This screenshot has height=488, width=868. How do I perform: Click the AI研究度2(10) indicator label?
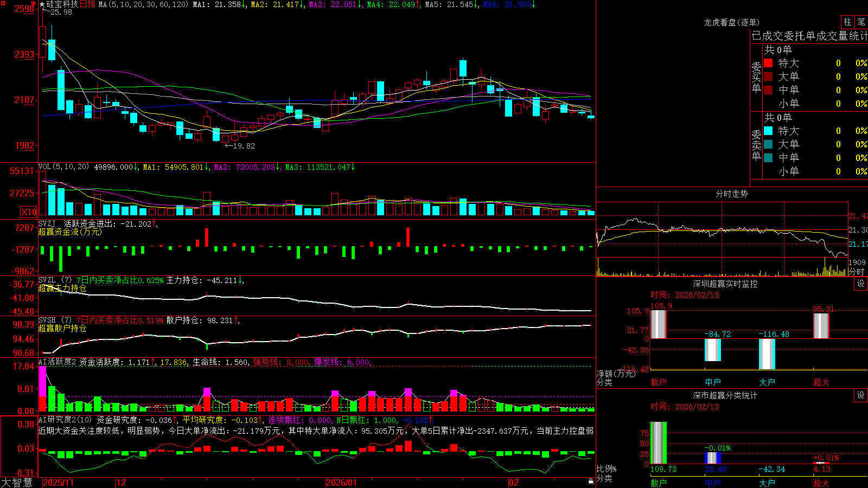coord(65,420)
